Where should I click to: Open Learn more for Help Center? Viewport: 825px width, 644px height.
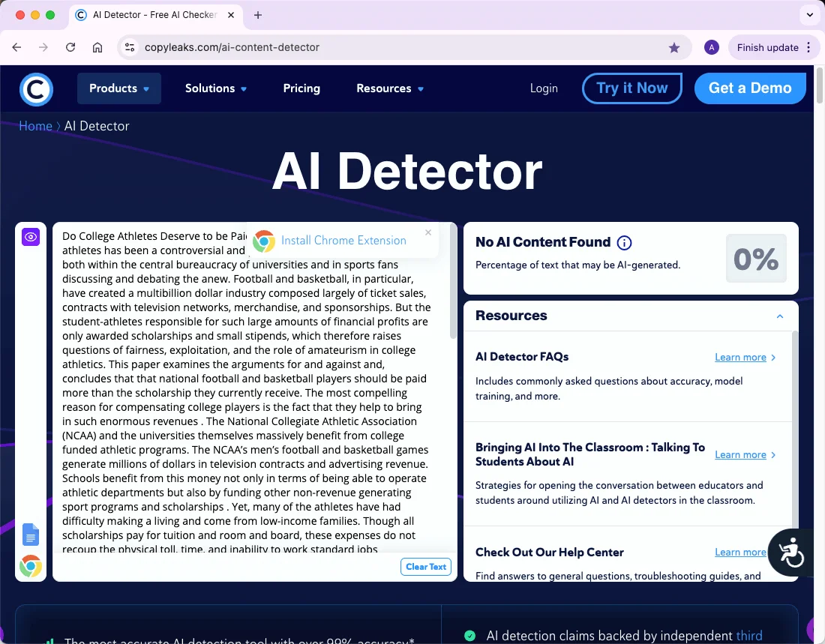[740, 552]
